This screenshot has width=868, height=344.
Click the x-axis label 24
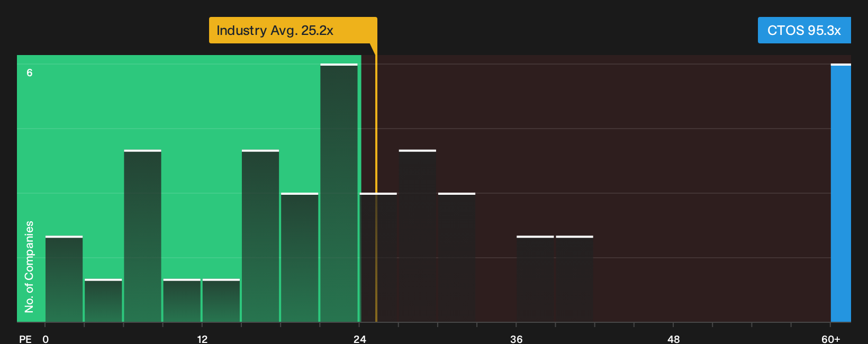(359, 339)
